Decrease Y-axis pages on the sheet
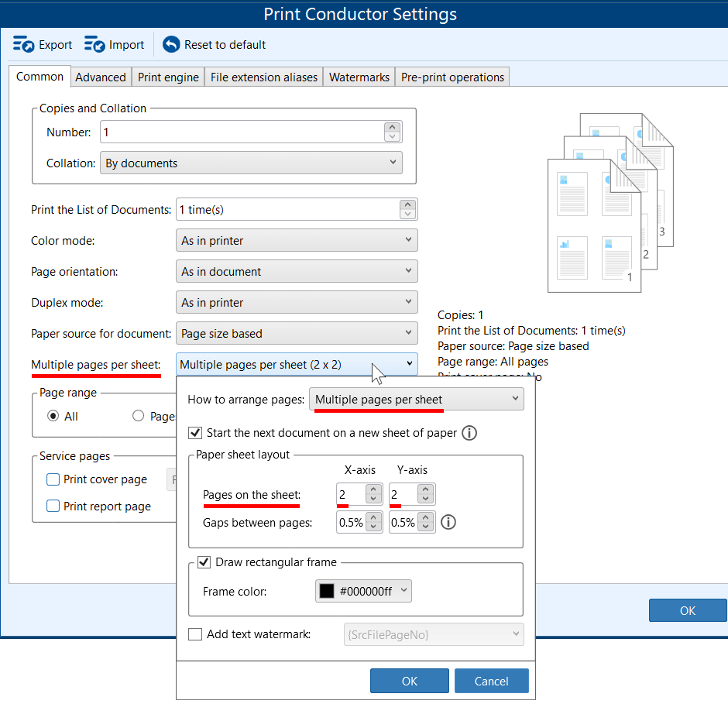 425,500
